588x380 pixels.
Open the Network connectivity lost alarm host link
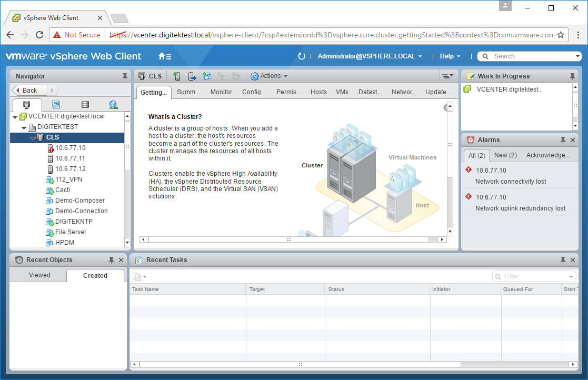[491, 170]
